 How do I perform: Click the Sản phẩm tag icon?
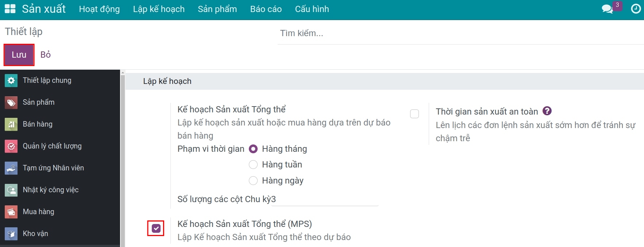pos(11,102)
